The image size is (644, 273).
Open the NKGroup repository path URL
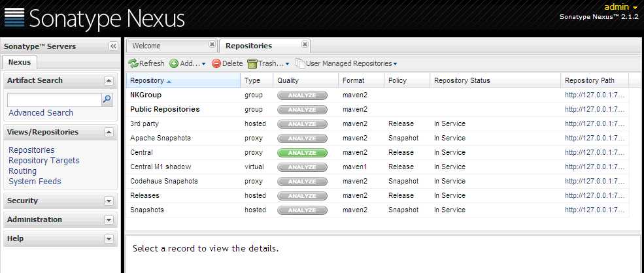tap(595, 95)
